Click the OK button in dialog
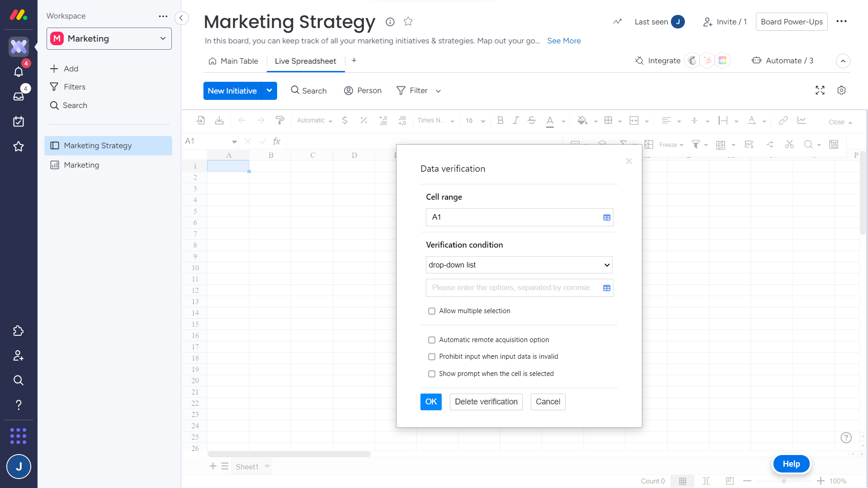The width and height of the screenshot is (868, 488). (x=431, y=402)
